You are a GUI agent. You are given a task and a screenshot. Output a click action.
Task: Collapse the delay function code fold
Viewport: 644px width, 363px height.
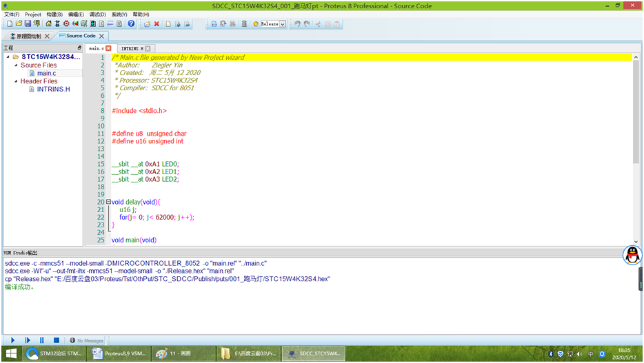click(108, 202)
